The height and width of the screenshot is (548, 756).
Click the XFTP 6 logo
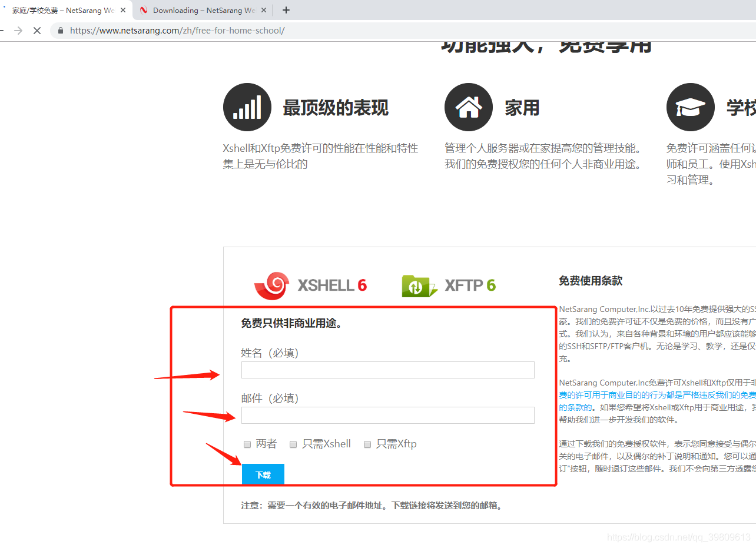coord(449,285)
